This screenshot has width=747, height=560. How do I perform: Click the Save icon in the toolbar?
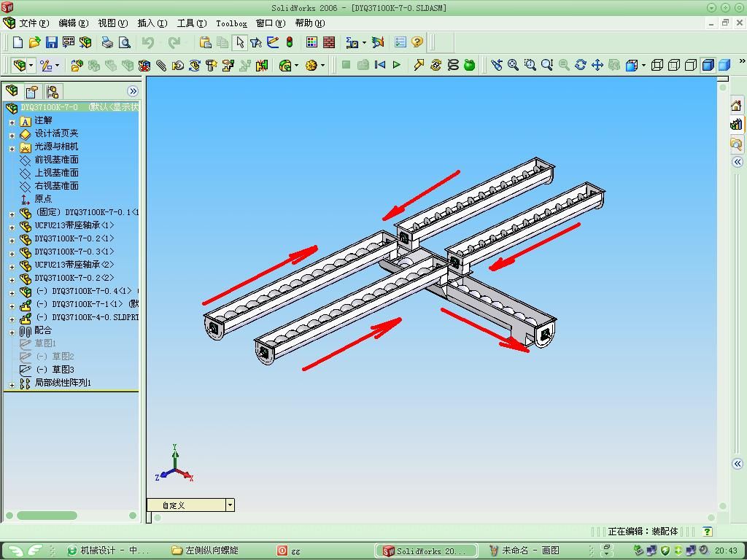point(51,42)
